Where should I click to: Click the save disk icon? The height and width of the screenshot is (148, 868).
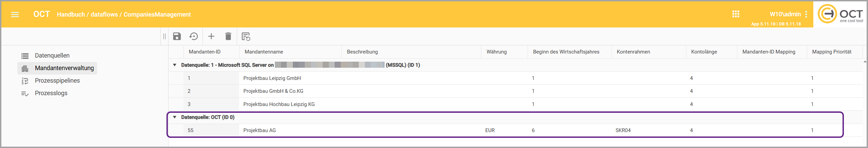coord(177,36)
